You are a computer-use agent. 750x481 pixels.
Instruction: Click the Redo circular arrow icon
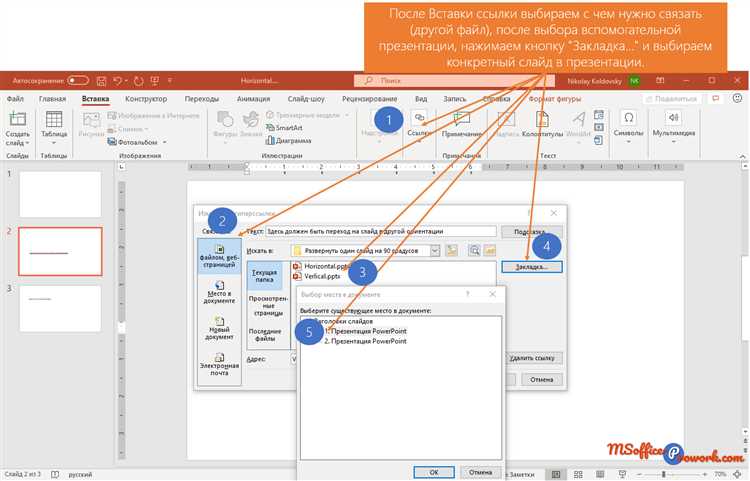pyautogui.click(x=139, y=81)
